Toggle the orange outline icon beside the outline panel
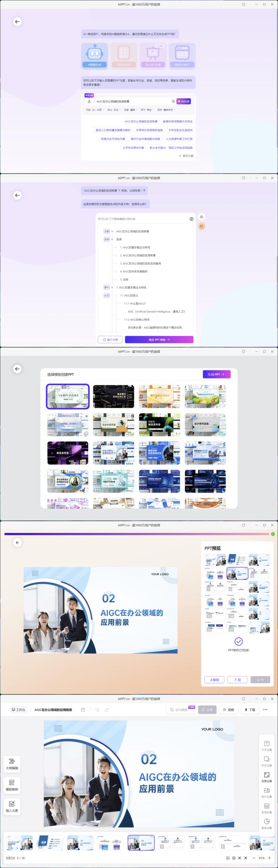Viewport: 278px width, 868px height. point(201,226)
